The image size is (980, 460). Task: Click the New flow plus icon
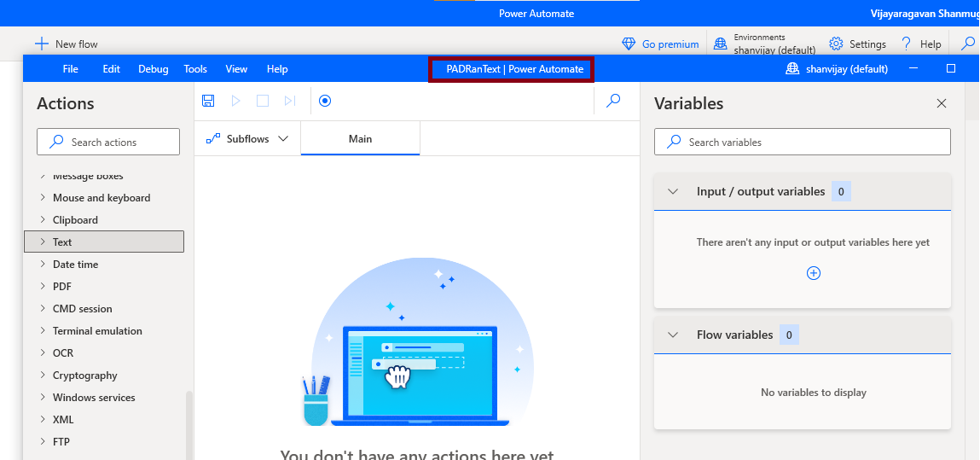point(41,44)
